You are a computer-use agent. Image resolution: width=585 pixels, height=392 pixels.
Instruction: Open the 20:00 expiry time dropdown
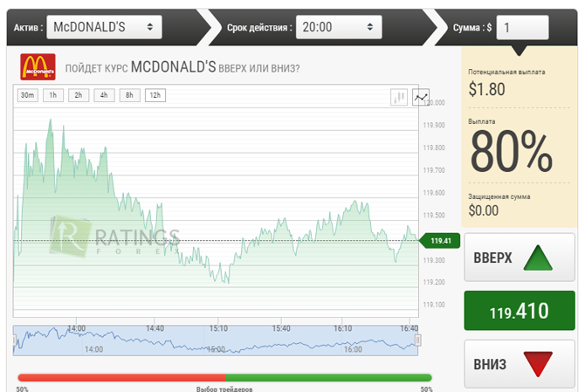(339, 27)
